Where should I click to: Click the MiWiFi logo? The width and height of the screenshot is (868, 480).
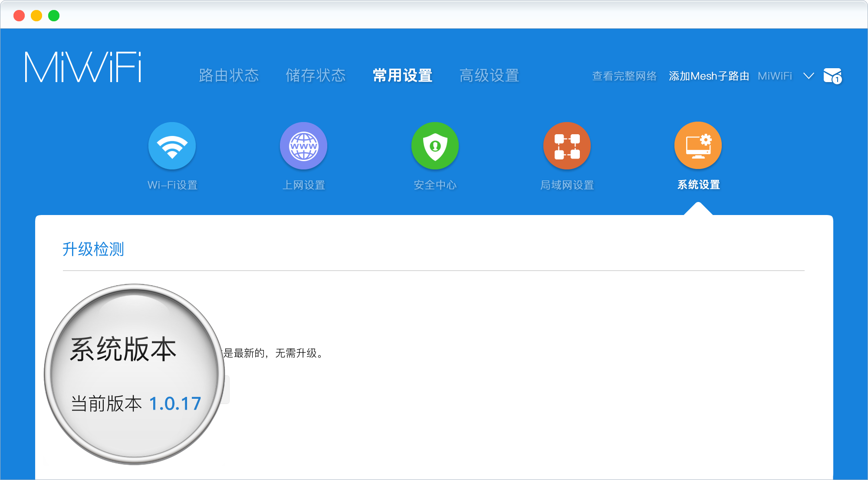tap(83, 67)
